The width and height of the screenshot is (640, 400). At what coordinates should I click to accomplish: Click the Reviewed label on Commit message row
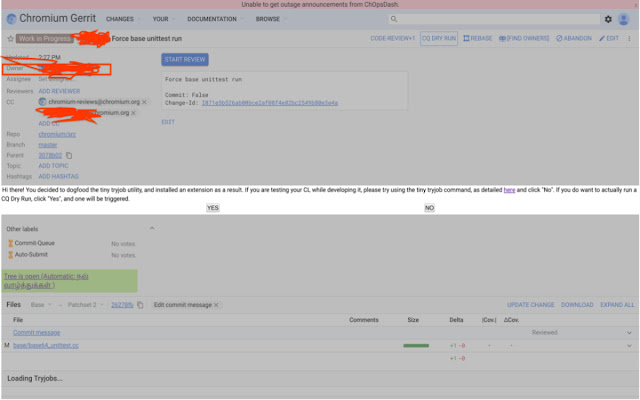pos(544,333)
